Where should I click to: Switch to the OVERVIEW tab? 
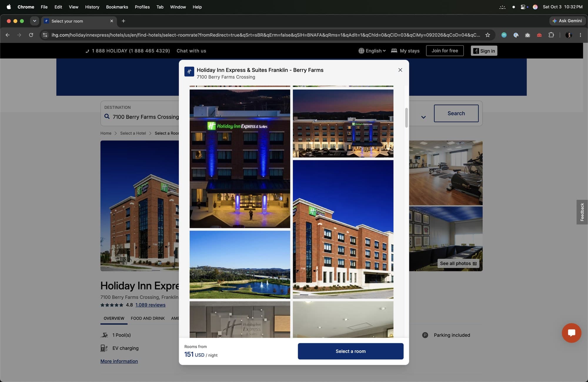(114, 318)
